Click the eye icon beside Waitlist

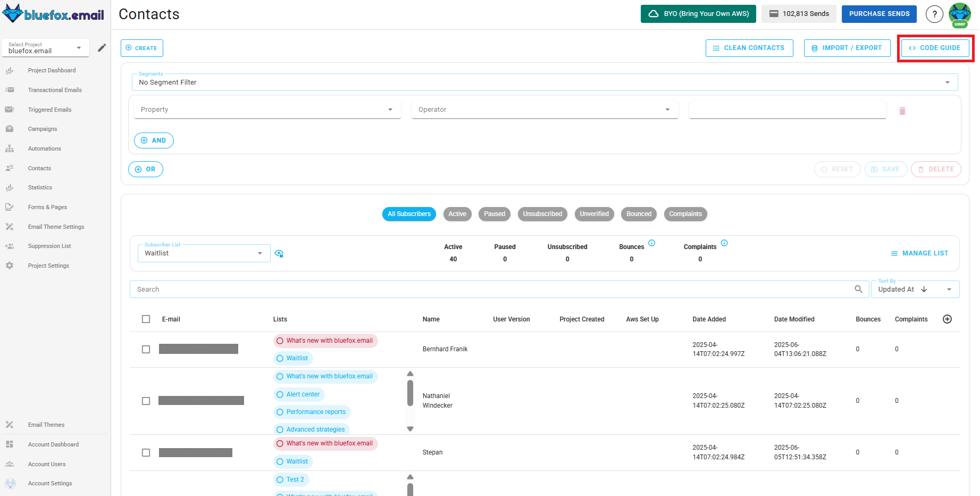click(x=279, y=253)
